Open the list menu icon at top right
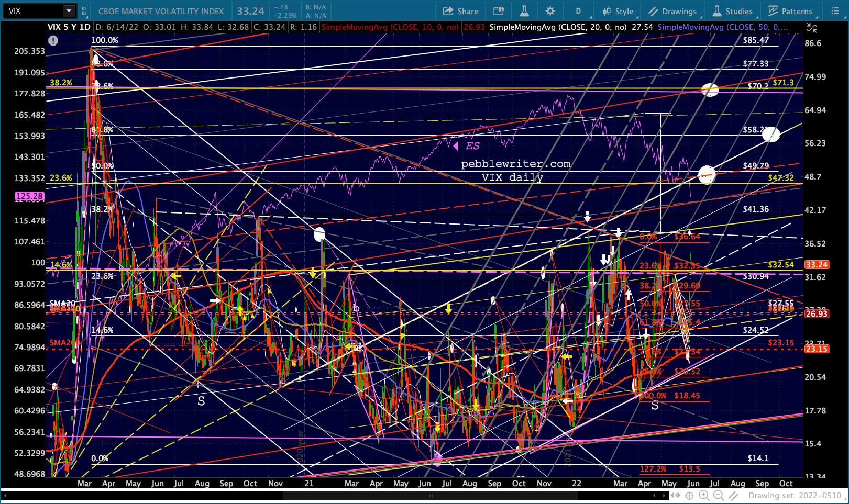 (x=835, y=11)
